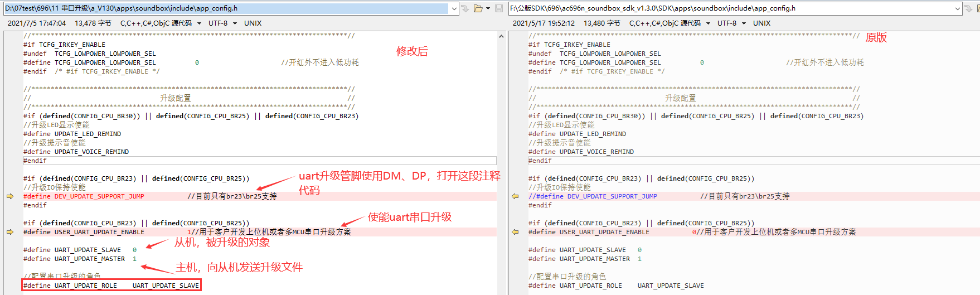Copy DEV_UPDATE_SUPPORT_JUMP line to right via gutter arrow

(x=10, y=196)
